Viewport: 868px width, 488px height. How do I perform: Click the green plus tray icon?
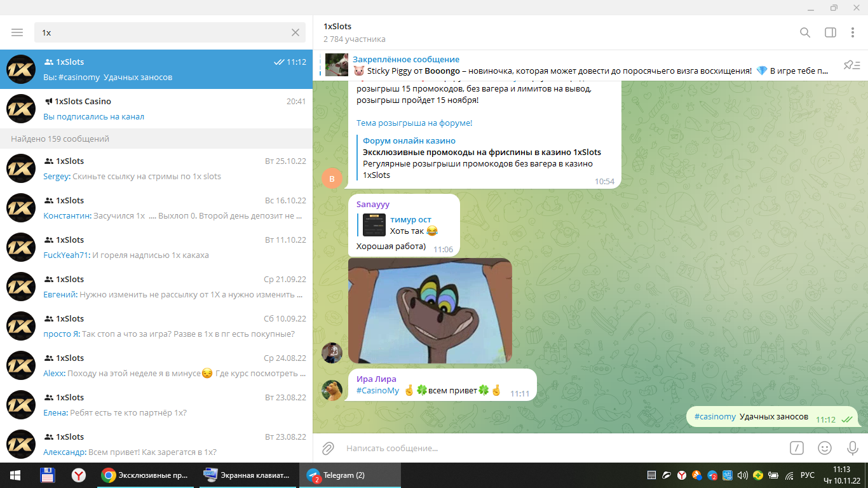tap(757, 475)
